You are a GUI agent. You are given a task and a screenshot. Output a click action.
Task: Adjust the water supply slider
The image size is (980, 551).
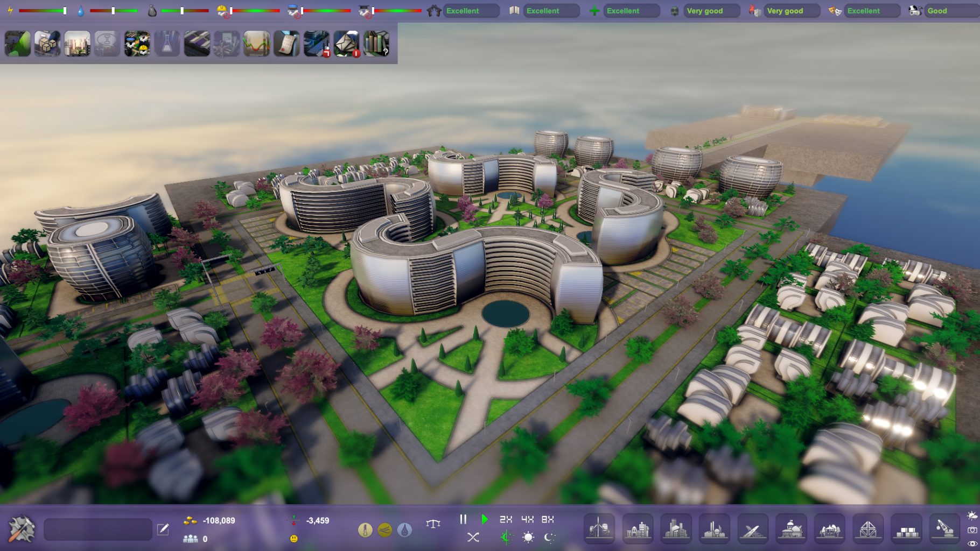[114, 11]
